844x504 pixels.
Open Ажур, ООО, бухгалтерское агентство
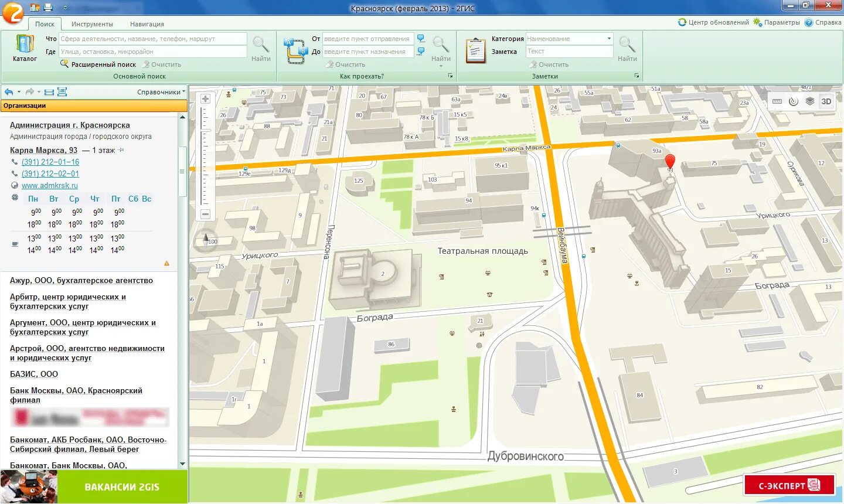pos(81,281)
